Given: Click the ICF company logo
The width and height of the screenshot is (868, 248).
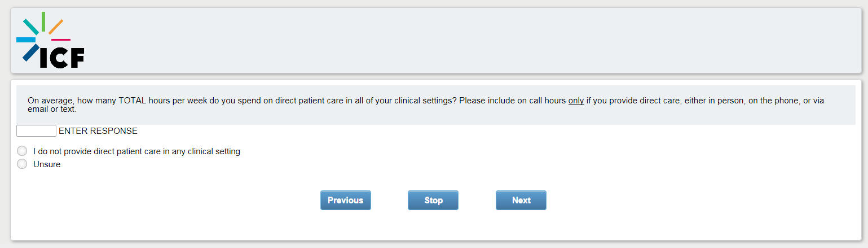Looking at the screenshot, I should point(50,41).
